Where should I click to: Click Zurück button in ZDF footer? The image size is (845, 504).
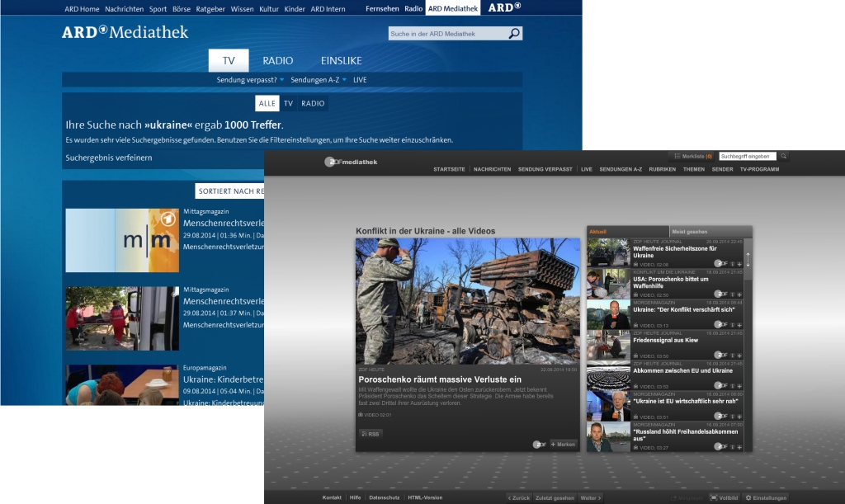click(518, 497)
